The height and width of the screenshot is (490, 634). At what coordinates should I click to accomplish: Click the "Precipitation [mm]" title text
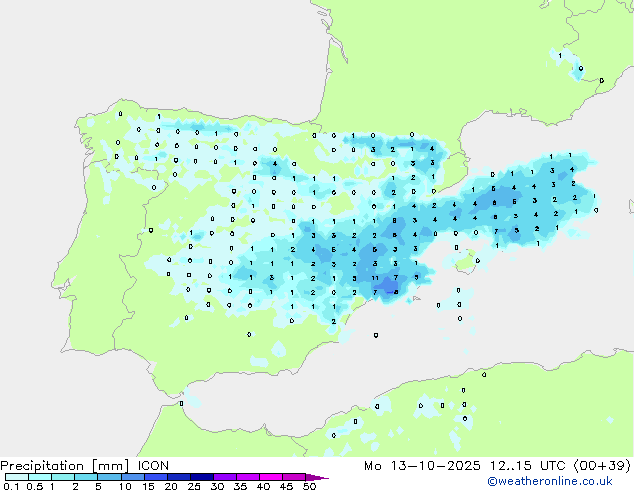(x=65, y=466)
